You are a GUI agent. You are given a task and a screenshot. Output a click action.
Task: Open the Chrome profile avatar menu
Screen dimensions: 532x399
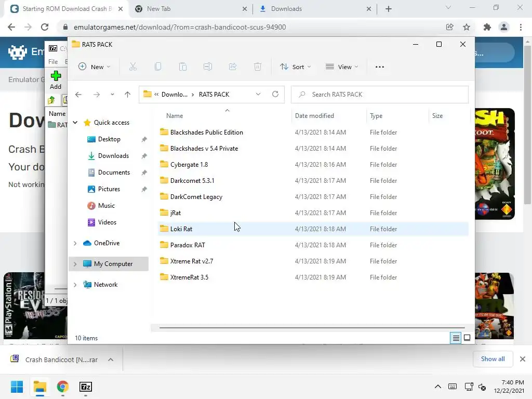pos(504,27)
